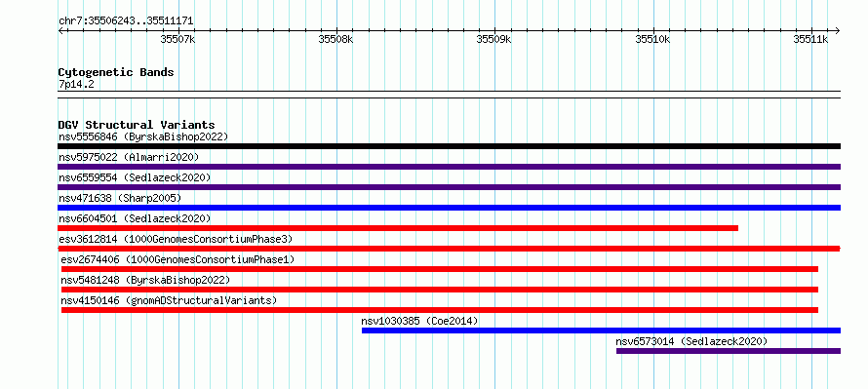Click the 35509k ruler tick label
This screenshot has height=389, width=868.
pos(494,39)
